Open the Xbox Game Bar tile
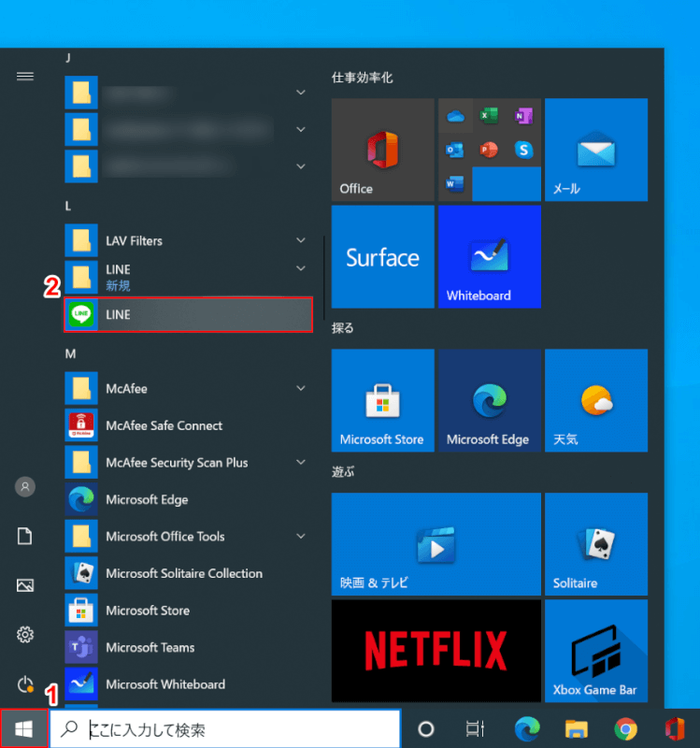700x748 pixels. [x=596, y=651]
